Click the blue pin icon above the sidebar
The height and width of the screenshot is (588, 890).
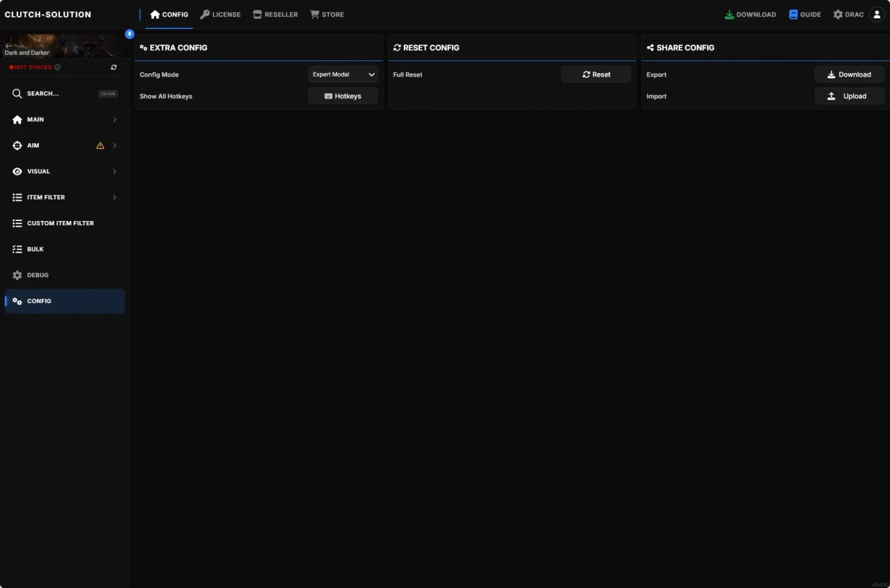[129, 34]
